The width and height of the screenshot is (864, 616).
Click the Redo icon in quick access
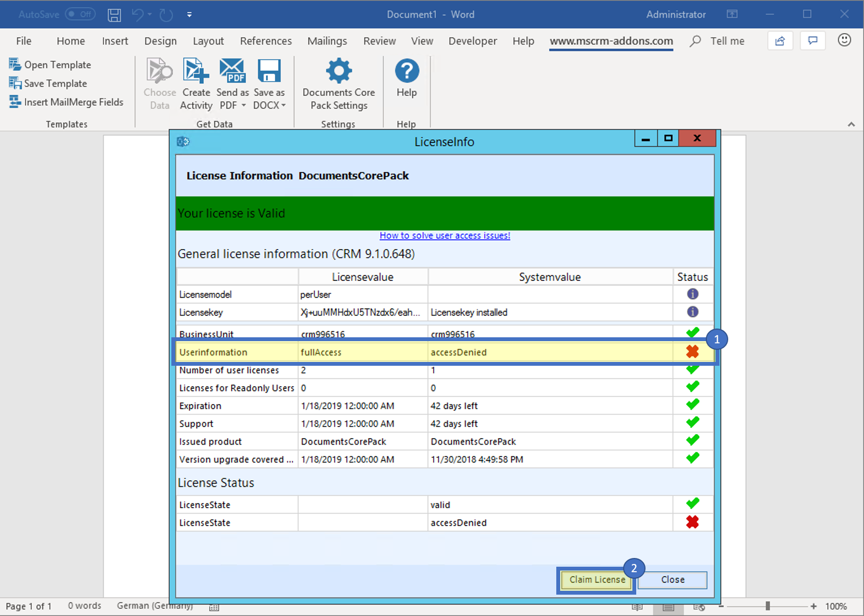pos(166,15)
